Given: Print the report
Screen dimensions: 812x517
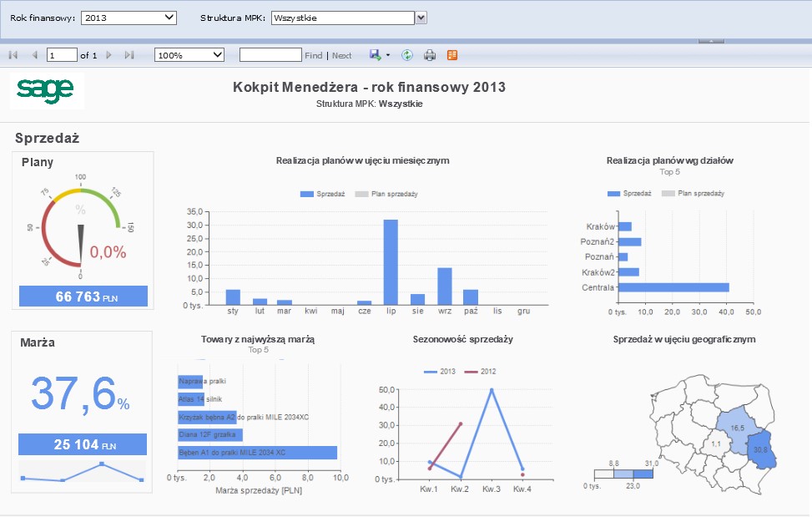Looking at the screenshot, I should tap(430, 55).
